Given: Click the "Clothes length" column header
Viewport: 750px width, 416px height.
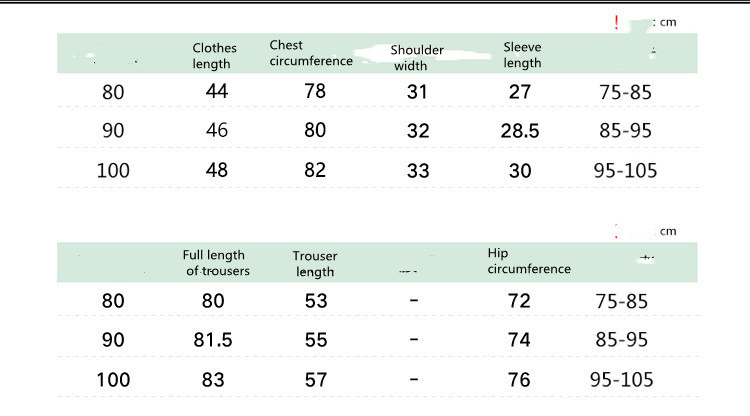Looking at the screenshot, I should point(216,56).
